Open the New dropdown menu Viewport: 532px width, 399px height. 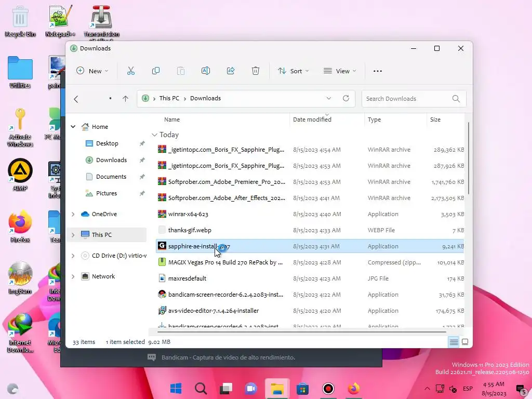pos(92,71)
